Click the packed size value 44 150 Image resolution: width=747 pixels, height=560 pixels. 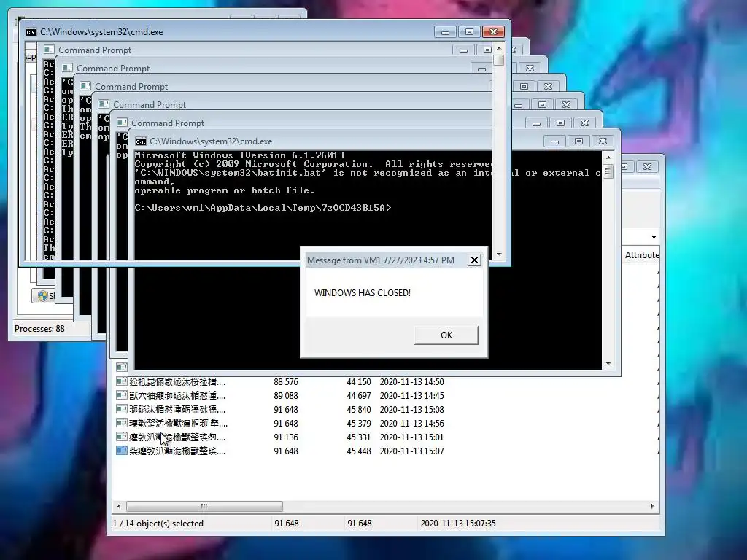coord(359,382)
